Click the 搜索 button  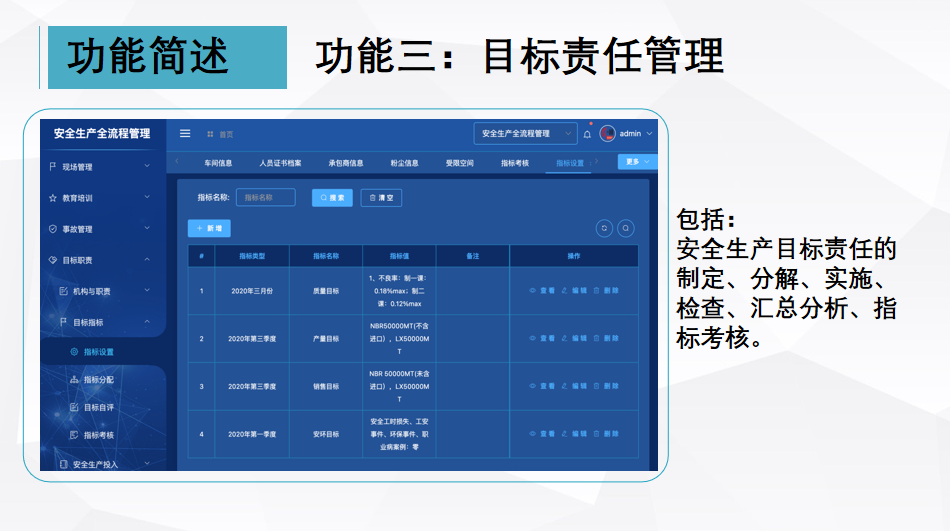click(x=332, y=198)
